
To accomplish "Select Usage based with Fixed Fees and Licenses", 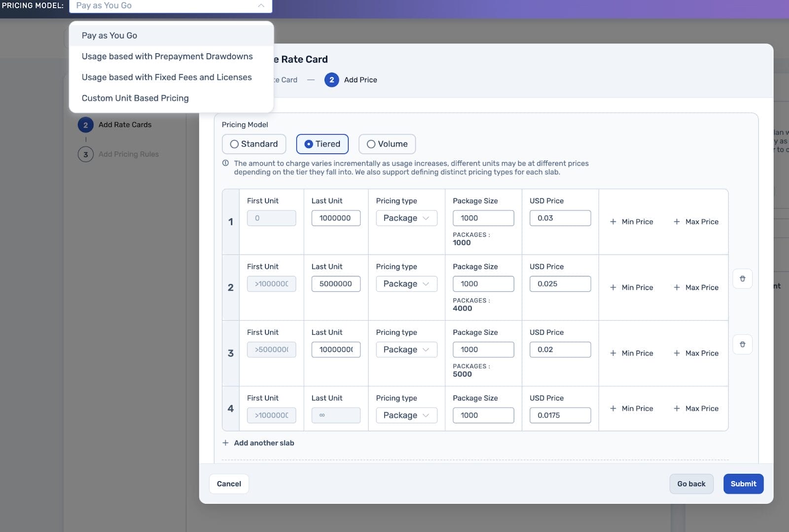I will [167, 77].
